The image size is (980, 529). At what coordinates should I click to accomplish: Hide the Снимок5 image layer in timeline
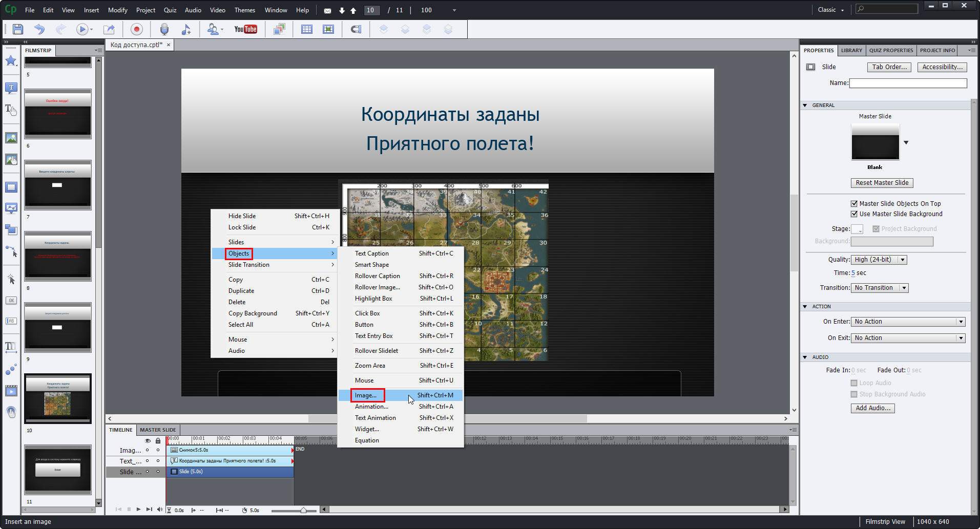(x=148, y=450)
